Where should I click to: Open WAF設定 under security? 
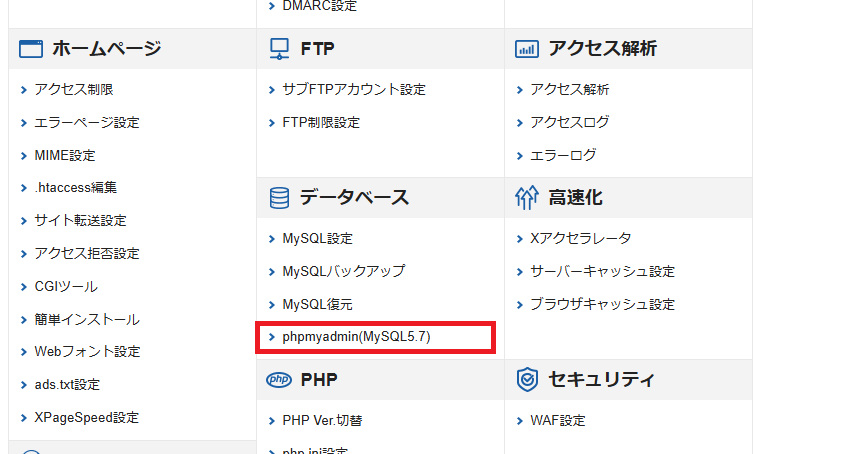[x=557, y=421]
